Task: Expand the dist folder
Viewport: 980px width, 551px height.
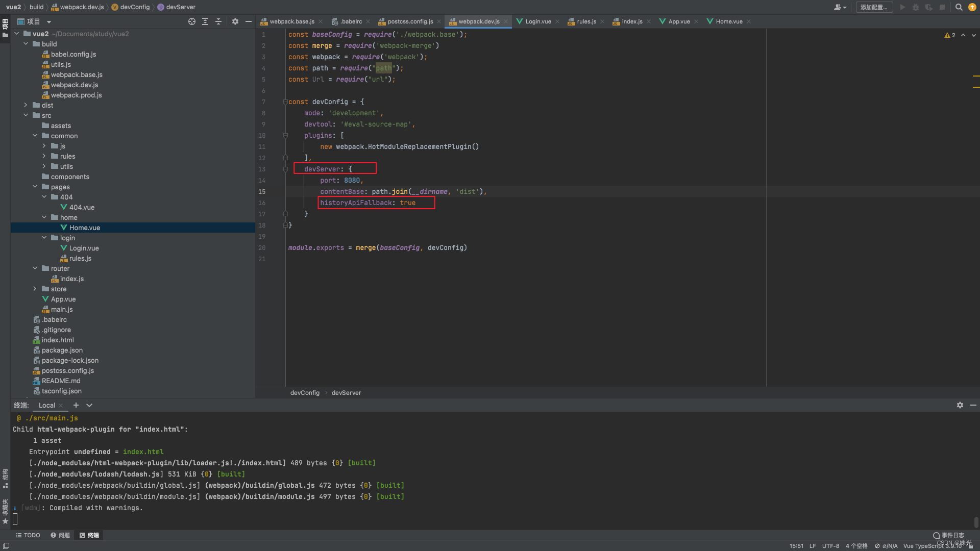Action: [x=26, y=105]
